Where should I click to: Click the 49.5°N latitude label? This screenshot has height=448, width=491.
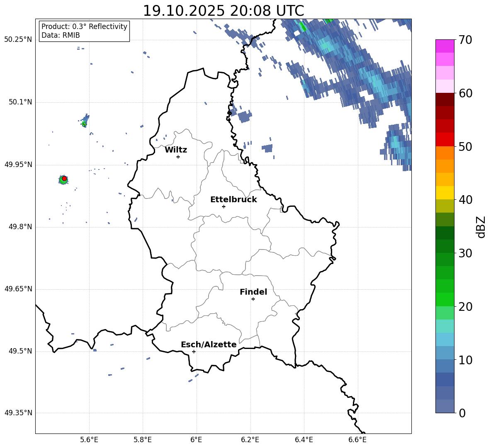pos(20,351)
